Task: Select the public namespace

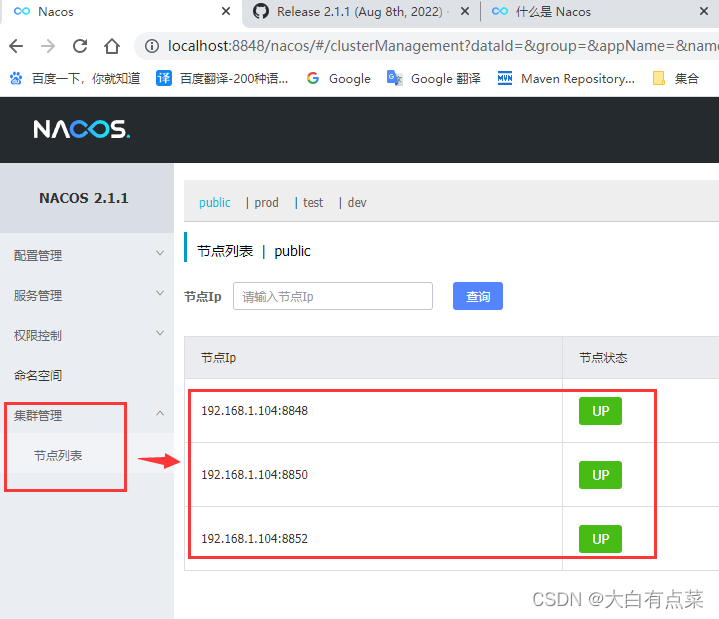Action: [x=215, y=202]
